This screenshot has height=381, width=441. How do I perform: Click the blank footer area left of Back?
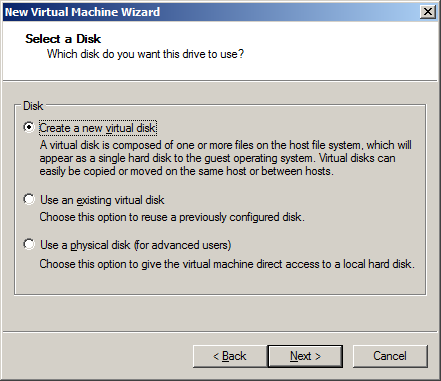click(97, 356)
